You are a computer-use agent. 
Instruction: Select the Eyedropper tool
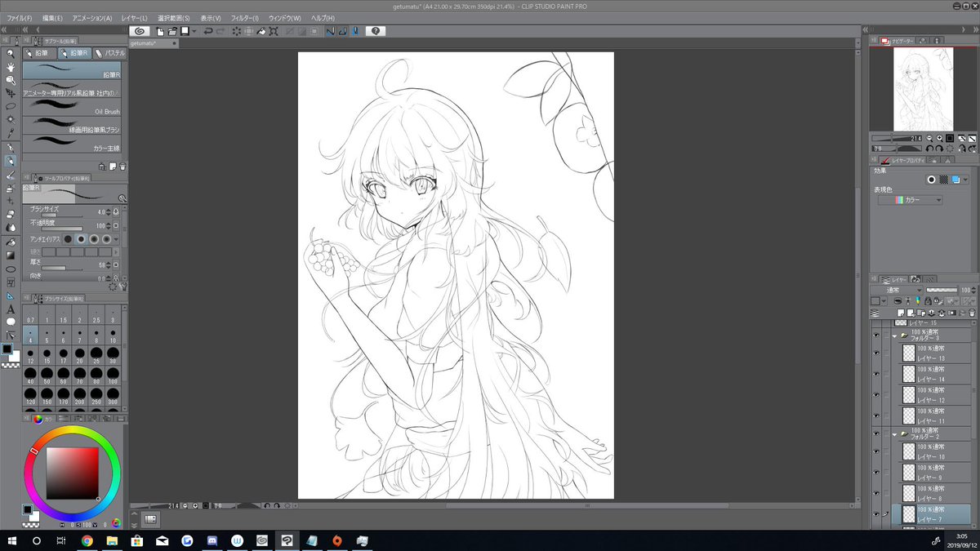(11, 133)
